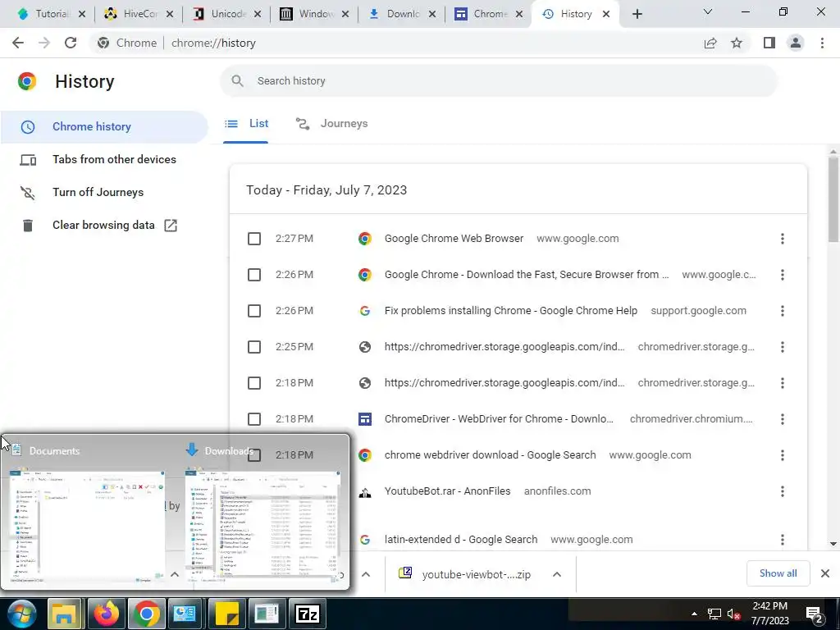Screen dimensions: 840x630
Task: Click the taskbar clock 2:42 PM
Action: (769, 614)
